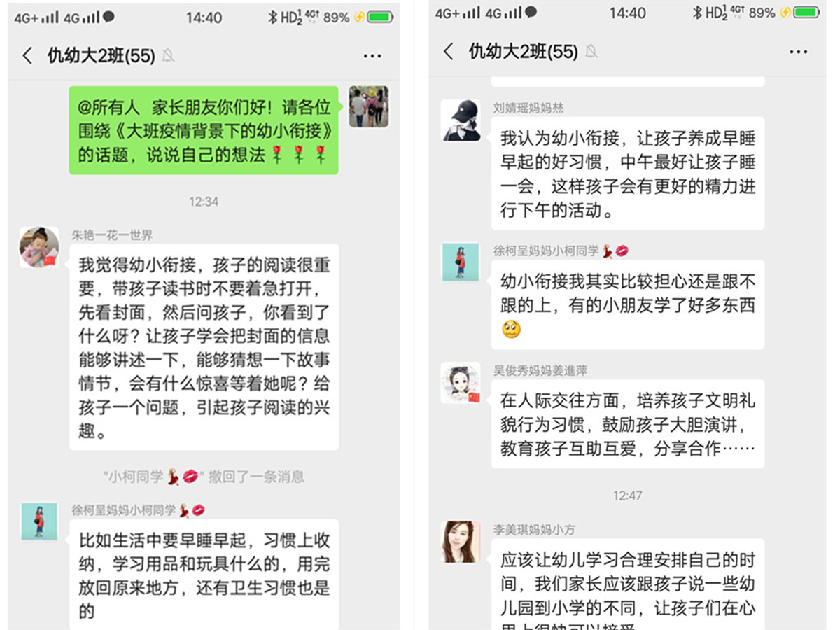This screenshot has width=840, height=630.
Task: Tap 徐柯呈妈妈 avatar in right chat
Action: coord(461,262)
